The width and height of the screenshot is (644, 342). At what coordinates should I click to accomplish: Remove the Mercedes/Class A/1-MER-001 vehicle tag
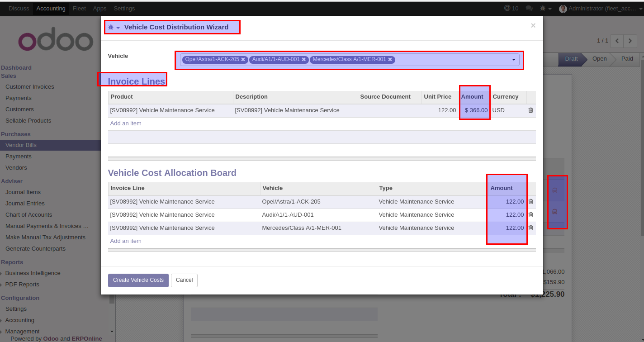390,59
